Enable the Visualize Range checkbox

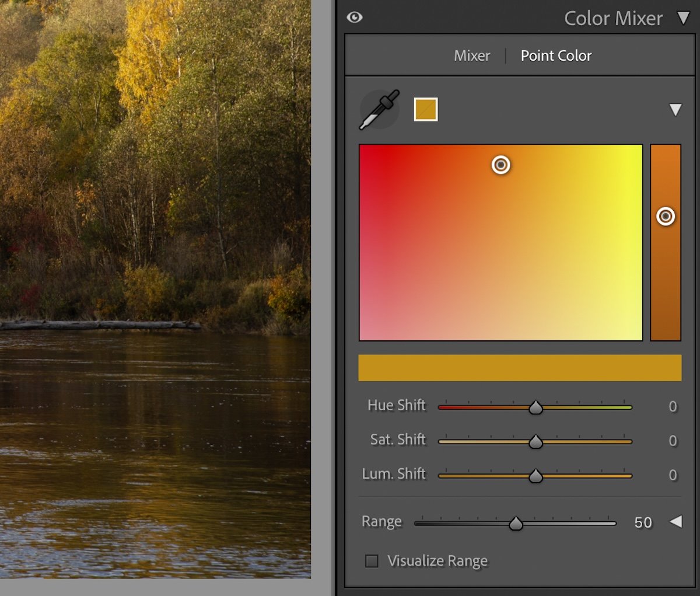(372, 560)
